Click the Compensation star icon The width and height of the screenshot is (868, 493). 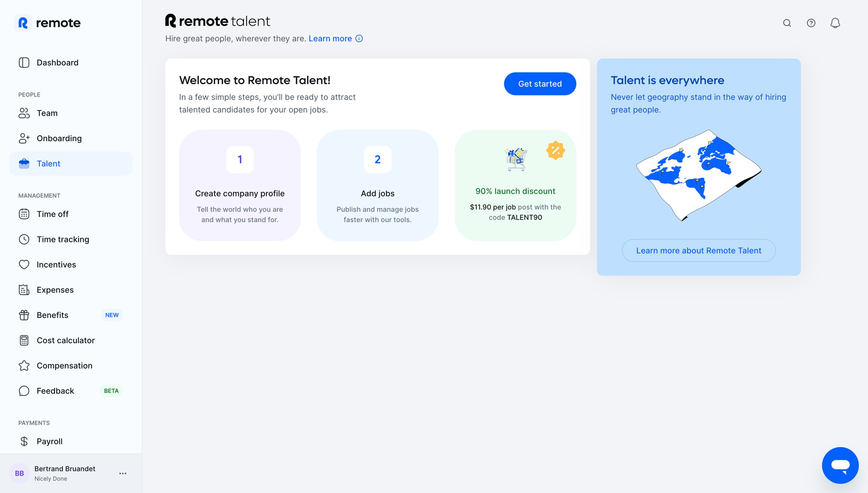tap(24, 366)
